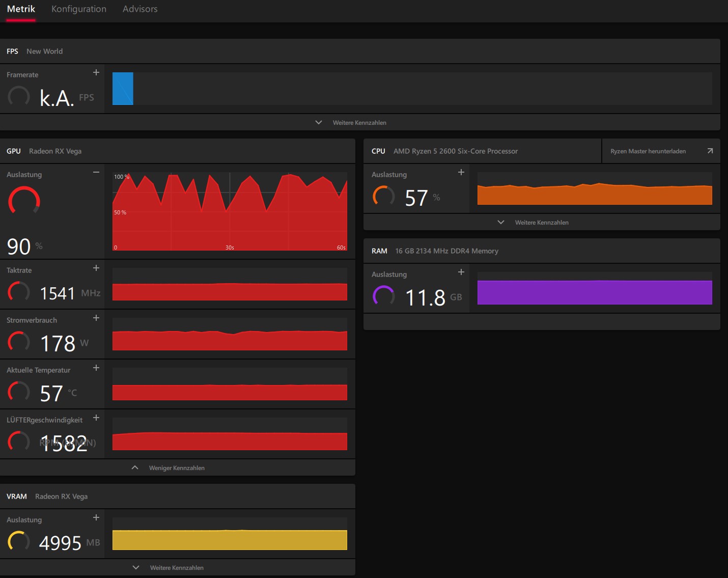The height and width of the screenshot is (578, 728).
Task: Click the Aktuelle Temperatur red graph
Action: coord(230,384)
